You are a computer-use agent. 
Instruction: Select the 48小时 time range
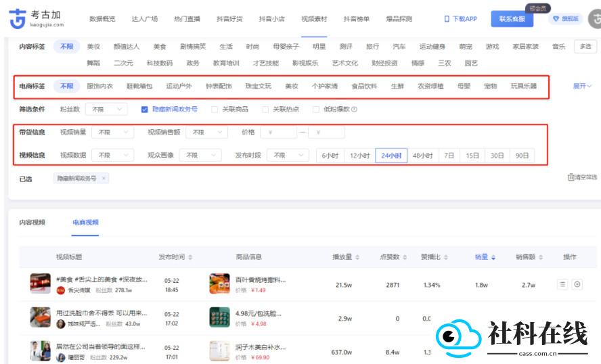tap(423, 156)
